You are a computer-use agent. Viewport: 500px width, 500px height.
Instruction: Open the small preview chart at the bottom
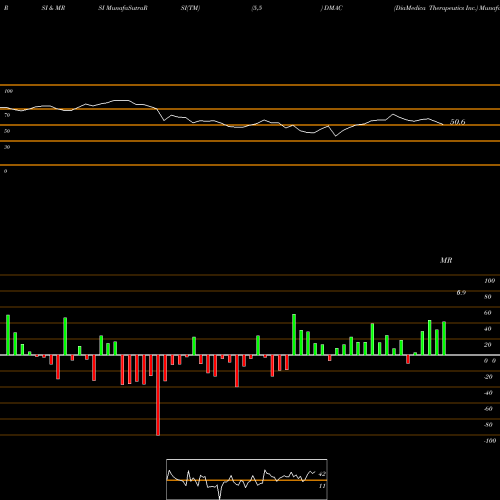tap(247, 479)
